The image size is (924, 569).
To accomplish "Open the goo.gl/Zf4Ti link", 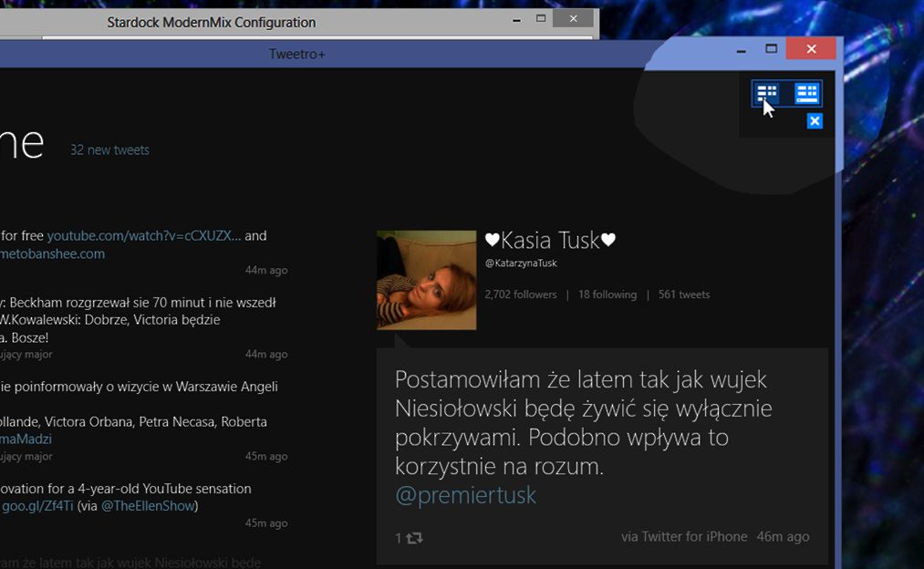I will tap(37, 506).
